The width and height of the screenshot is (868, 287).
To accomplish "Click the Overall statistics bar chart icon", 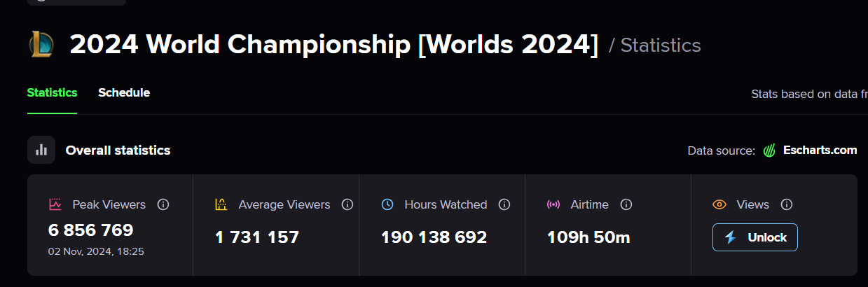I will tap(41, 150).
